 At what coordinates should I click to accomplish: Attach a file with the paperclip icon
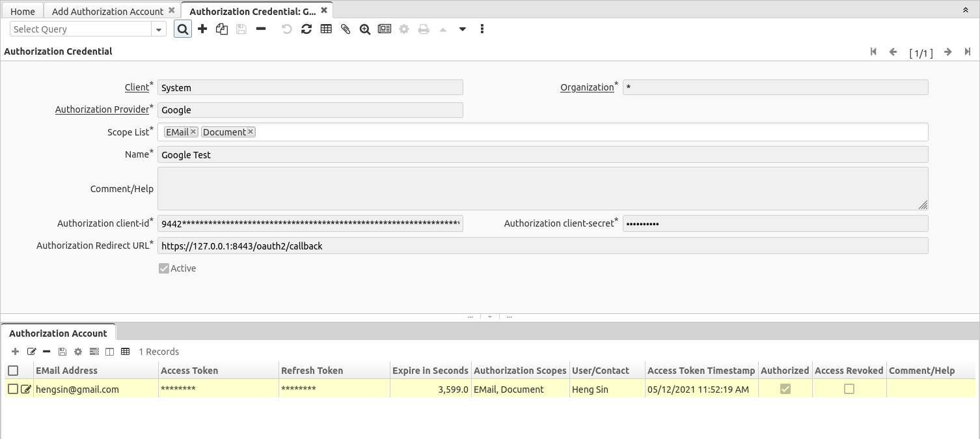[346, 29]
